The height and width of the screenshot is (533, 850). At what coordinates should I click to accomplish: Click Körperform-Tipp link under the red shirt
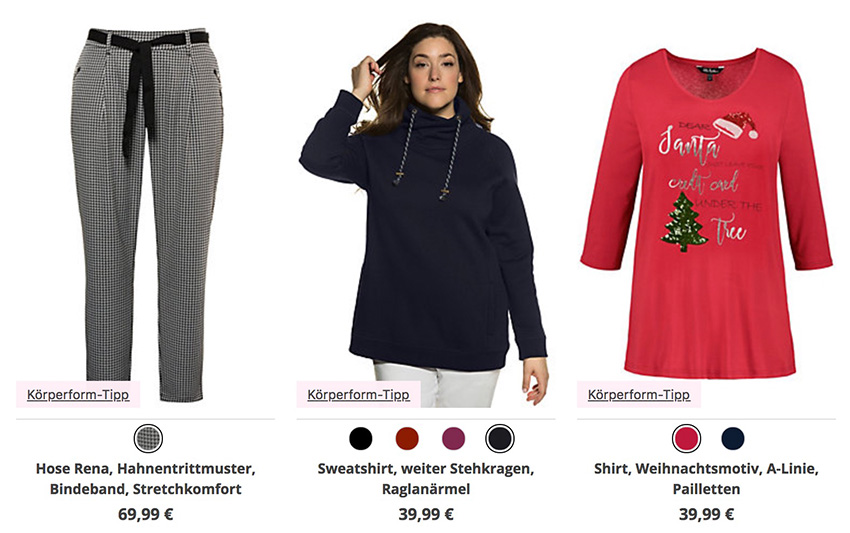click(639, 394)
